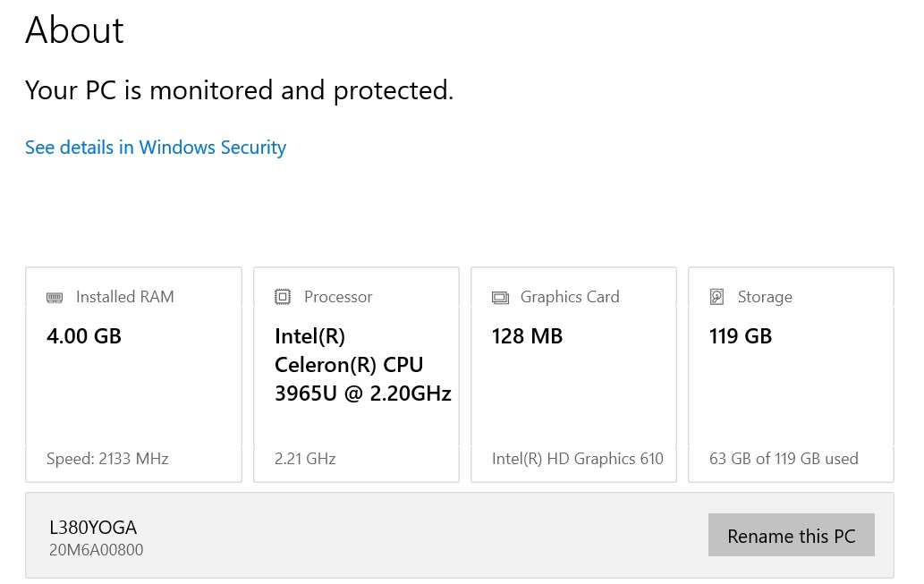Viewport: 924px width, 584px height.
Task: Click the Storage drive icon
Action: 716,297
